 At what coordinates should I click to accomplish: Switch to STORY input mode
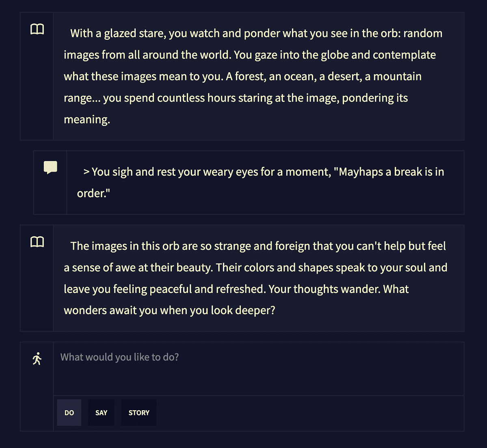[139, 413]
